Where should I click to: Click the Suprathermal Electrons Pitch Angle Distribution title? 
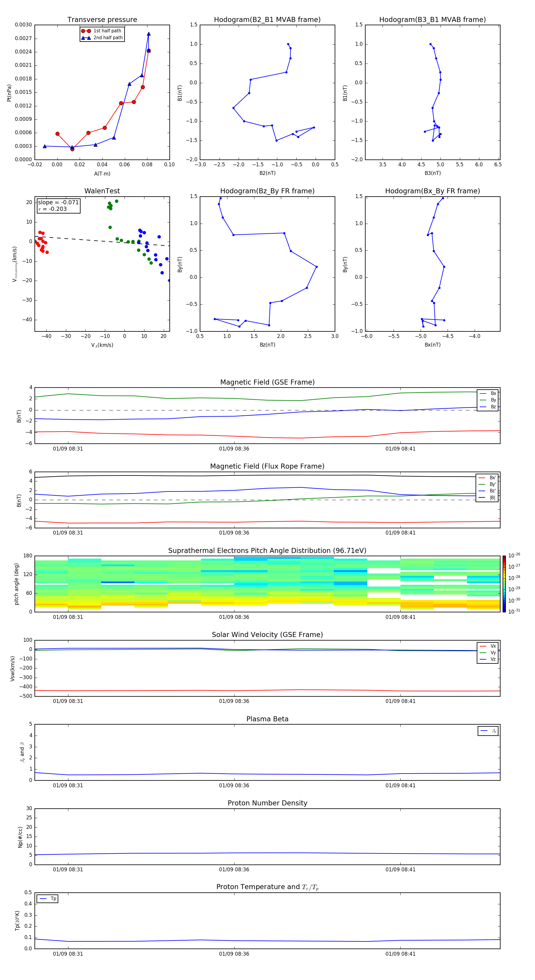(x=267, y=551)
